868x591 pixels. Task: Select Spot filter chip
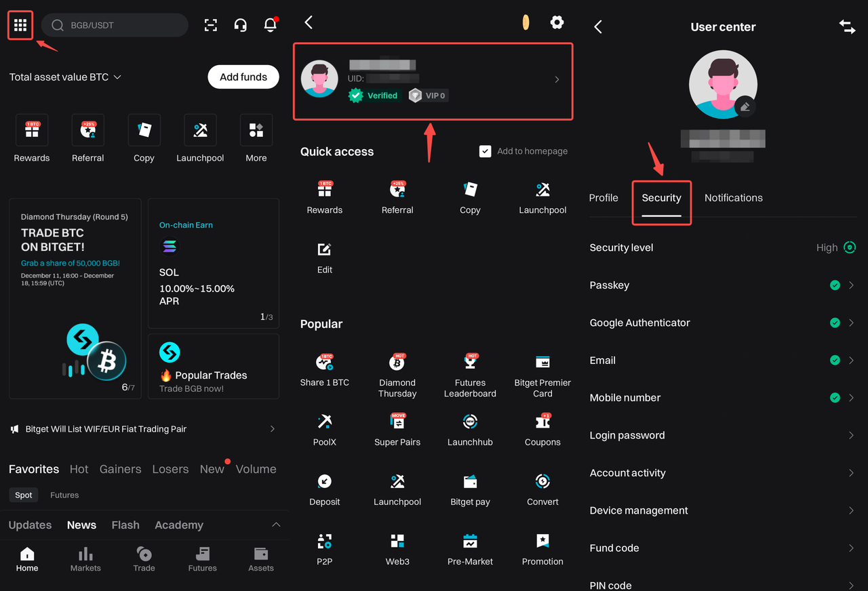24,495
